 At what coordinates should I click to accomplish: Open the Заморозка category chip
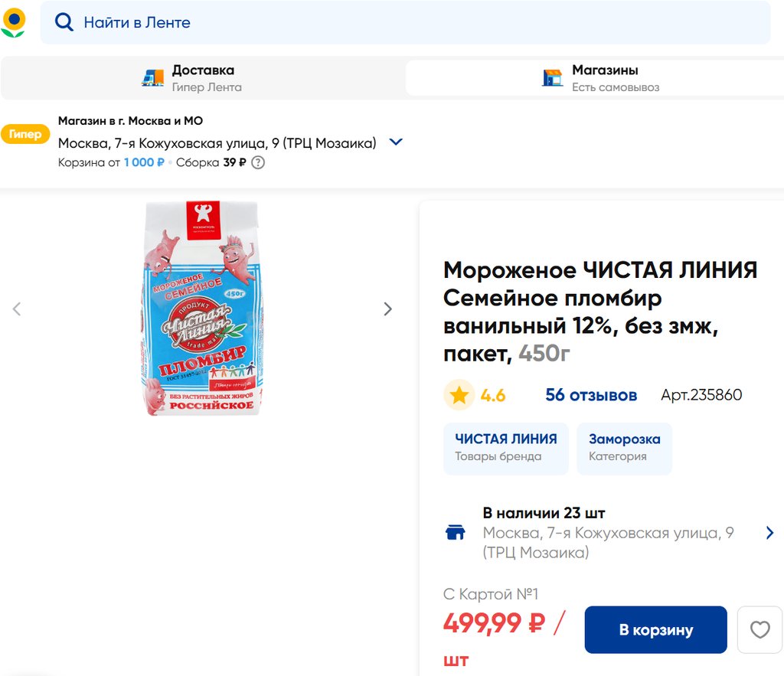[x=624, y=448]
